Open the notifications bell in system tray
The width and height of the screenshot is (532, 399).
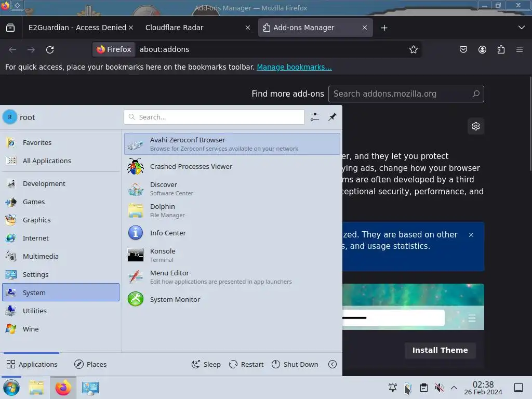pos(393,388)
